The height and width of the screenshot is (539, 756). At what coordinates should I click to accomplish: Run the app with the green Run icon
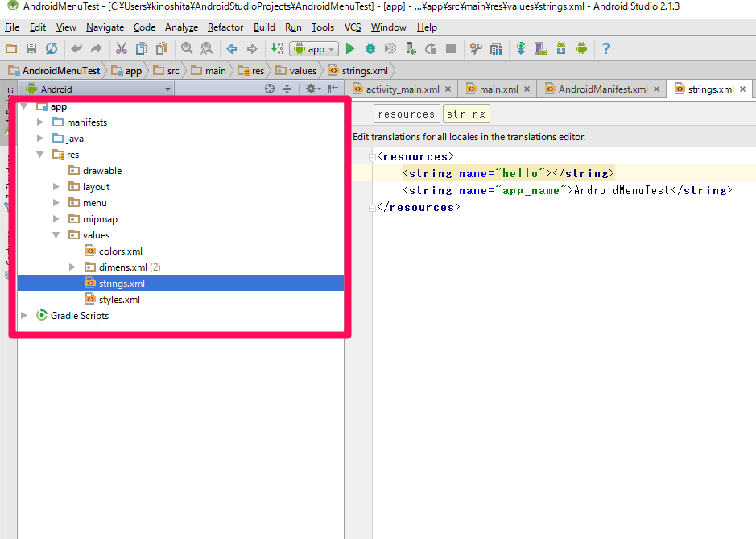point(350,48)
